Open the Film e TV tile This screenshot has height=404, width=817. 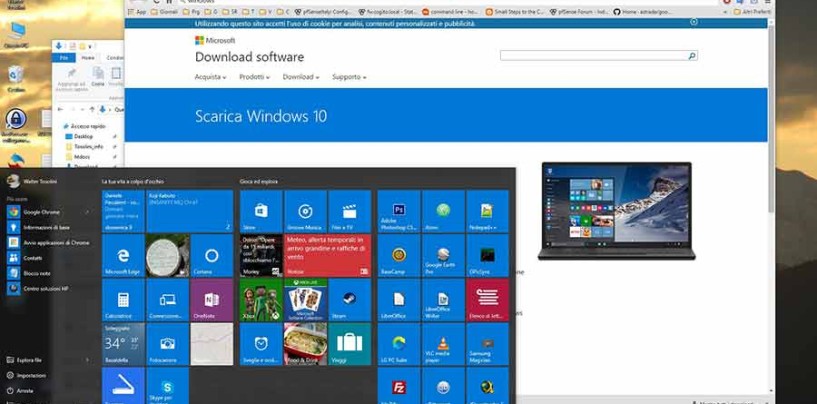coord(350,211)
